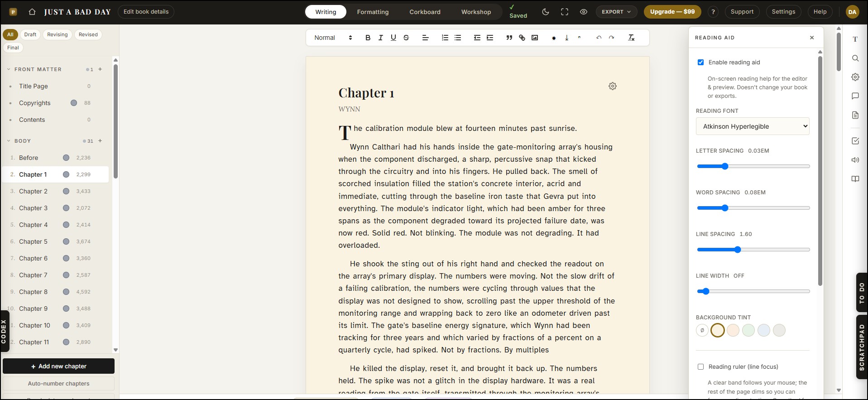This screenshot has width=868, height=400.
Task: Open Title Page in sidebar
Action: (x=55, y=86)
